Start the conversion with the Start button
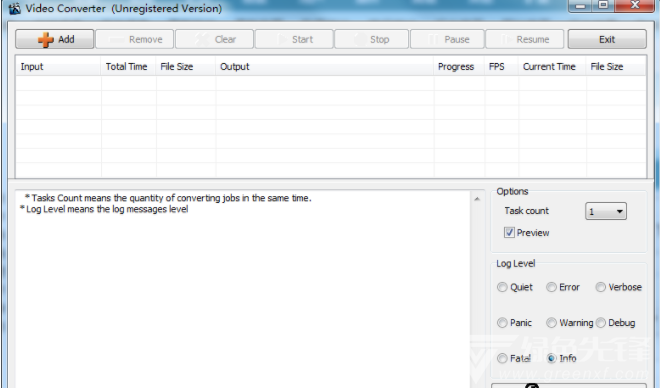The width and height of the screenshot is (660, 388). pyautogui.click(x=294, y=39)
